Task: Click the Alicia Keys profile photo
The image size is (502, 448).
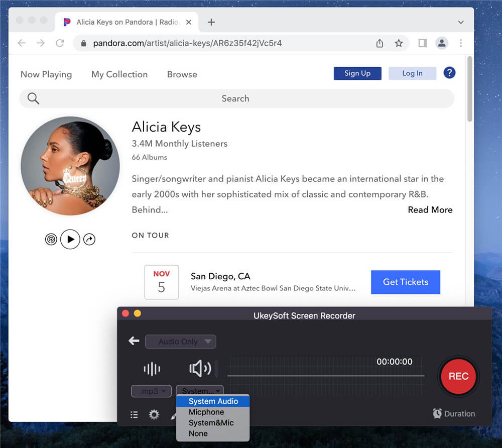Action: (x=70, y=166)
